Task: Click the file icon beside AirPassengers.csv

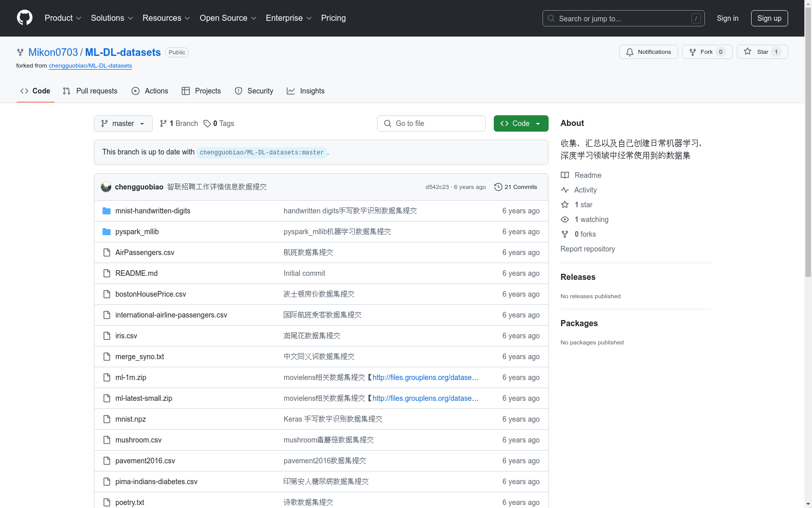Action: (107, 252)
